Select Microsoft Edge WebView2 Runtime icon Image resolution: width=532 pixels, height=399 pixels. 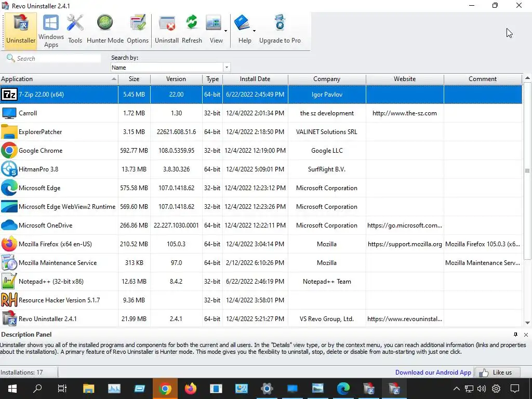coord(9,206)
